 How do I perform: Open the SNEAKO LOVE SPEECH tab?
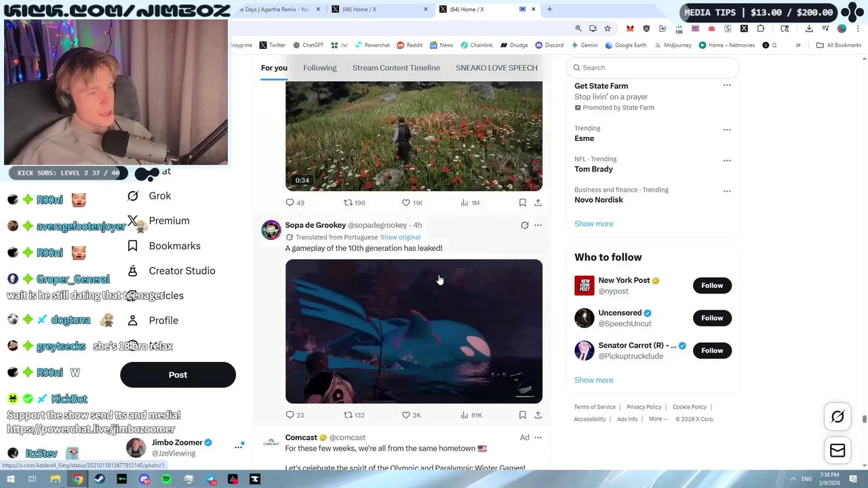click(496, 68)
